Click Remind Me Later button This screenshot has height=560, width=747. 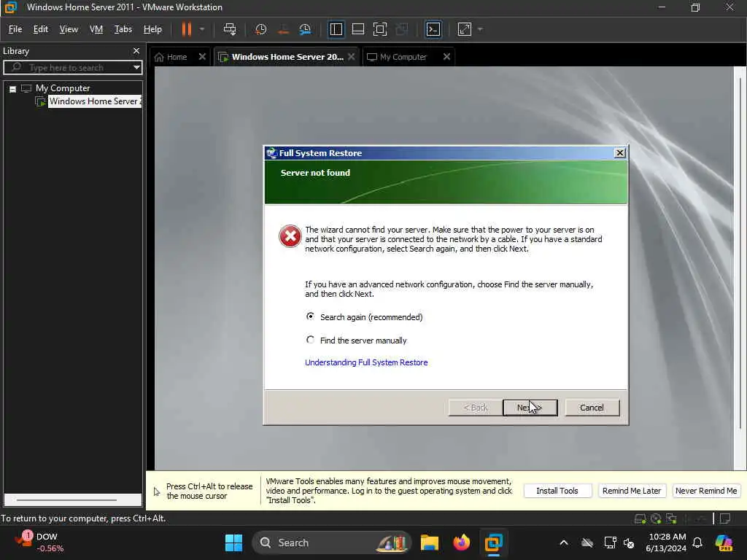click(631, 491)
